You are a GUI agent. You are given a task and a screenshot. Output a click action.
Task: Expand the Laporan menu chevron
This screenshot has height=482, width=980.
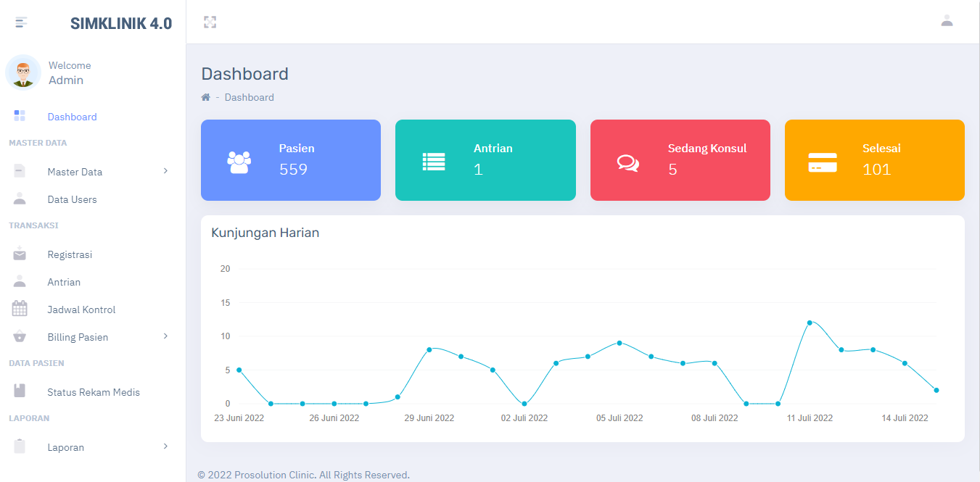(x=165, y=446)
